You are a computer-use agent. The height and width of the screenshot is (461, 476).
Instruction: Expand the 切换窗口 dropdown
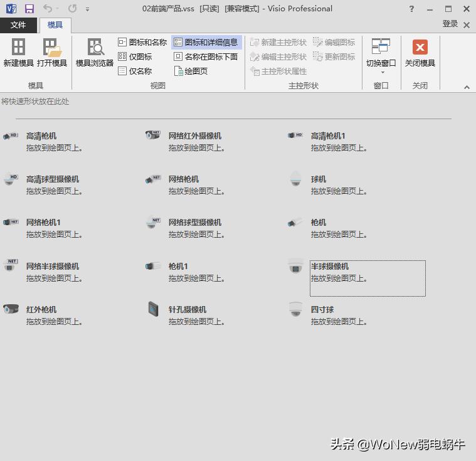pyautogui.click(x=381, y=72)
